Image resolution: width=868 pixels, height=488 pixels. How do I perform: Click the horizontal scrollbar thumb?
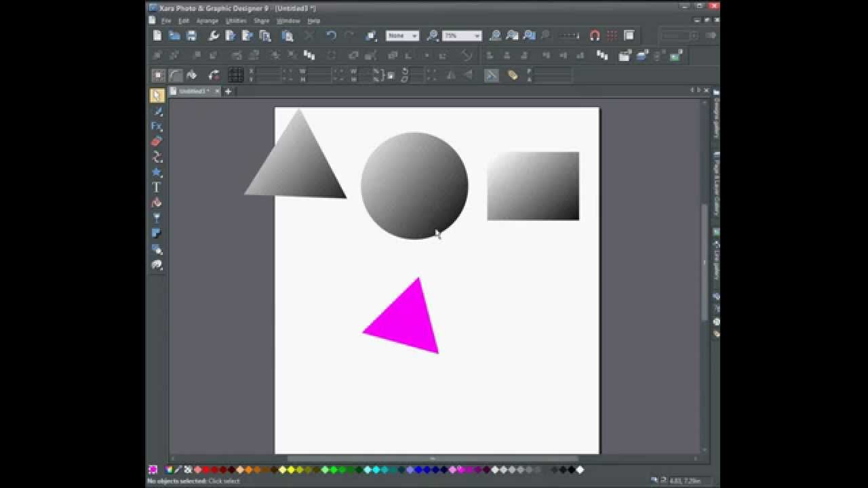(x=433, y=459)
